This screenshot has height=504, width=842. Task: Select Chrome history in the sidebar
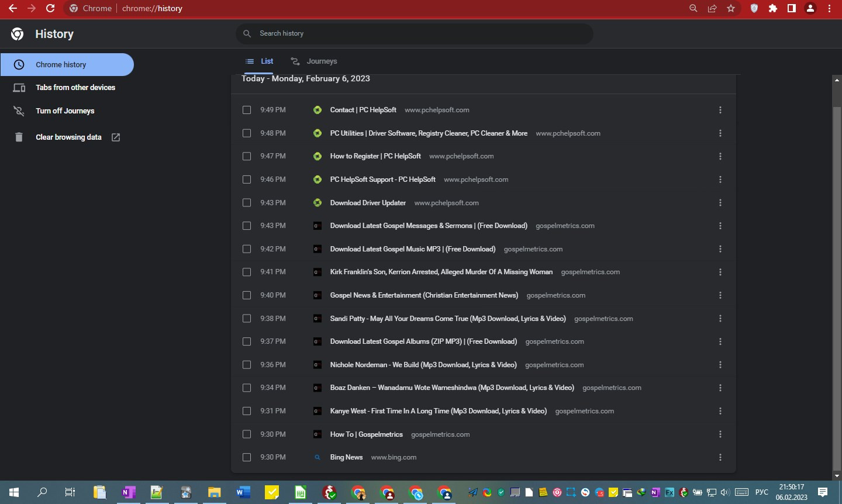(67, 64)
